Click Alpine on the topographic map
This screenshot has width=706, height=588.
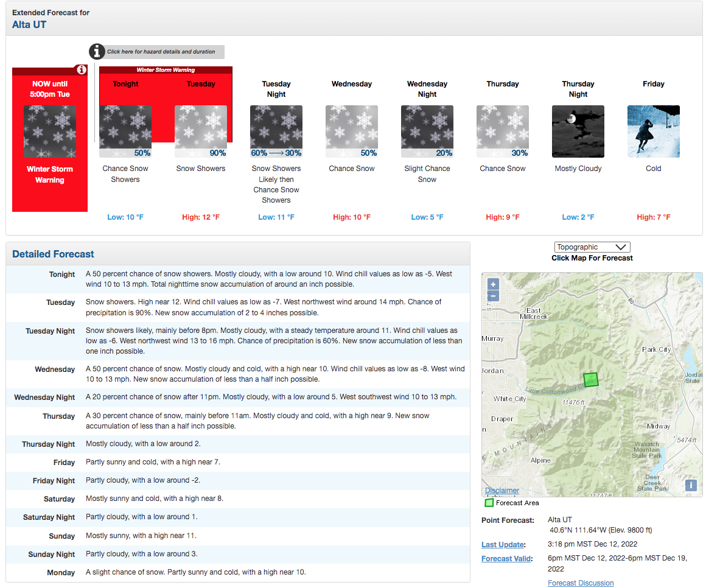pyautogui.click(x=540, y=460)
